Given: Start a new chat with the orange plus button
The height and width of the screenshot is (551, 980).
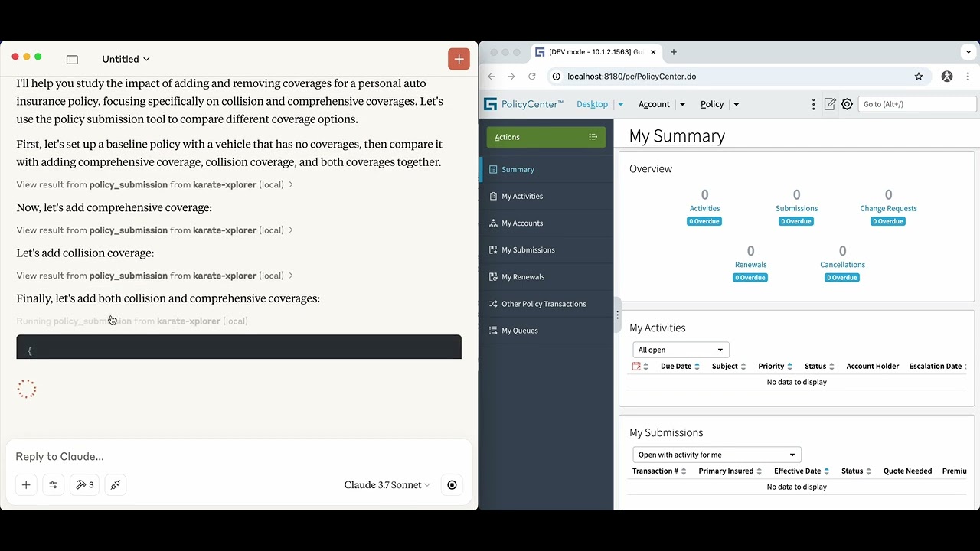Looking at the screenshot, I should pyautogui.click(x=459, y=59).
